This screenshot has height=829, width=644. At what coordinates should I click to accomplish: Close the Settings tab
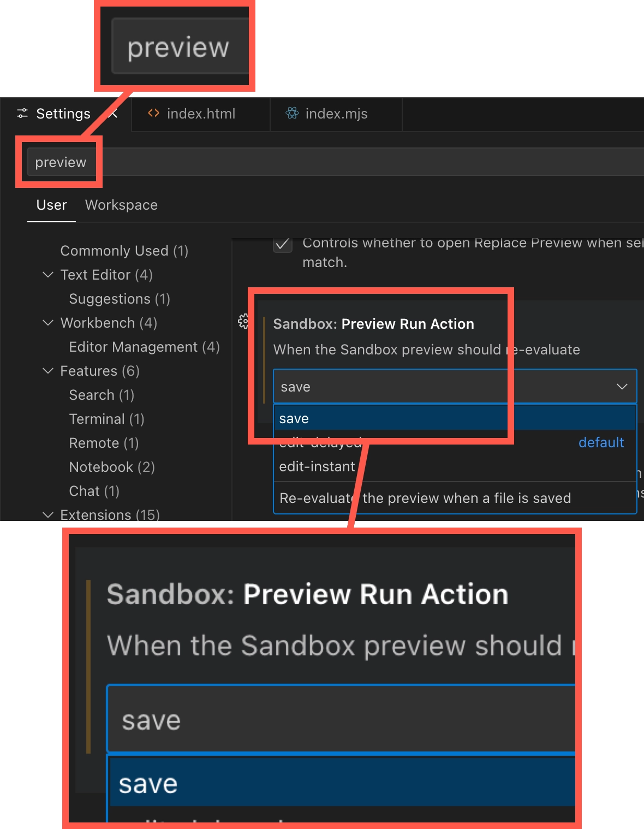point(113,114)
